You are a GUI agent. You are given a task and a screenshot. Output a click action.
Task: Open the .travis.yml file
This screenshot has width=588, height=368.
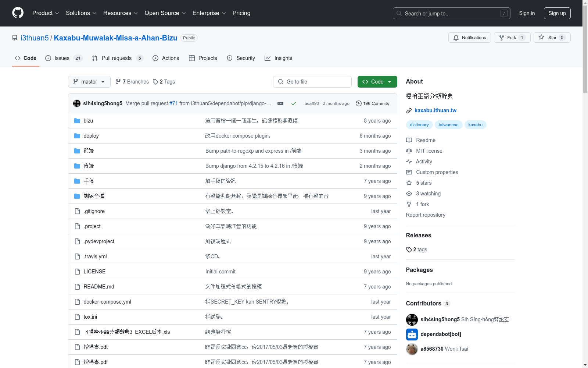[x=95, y=256]
